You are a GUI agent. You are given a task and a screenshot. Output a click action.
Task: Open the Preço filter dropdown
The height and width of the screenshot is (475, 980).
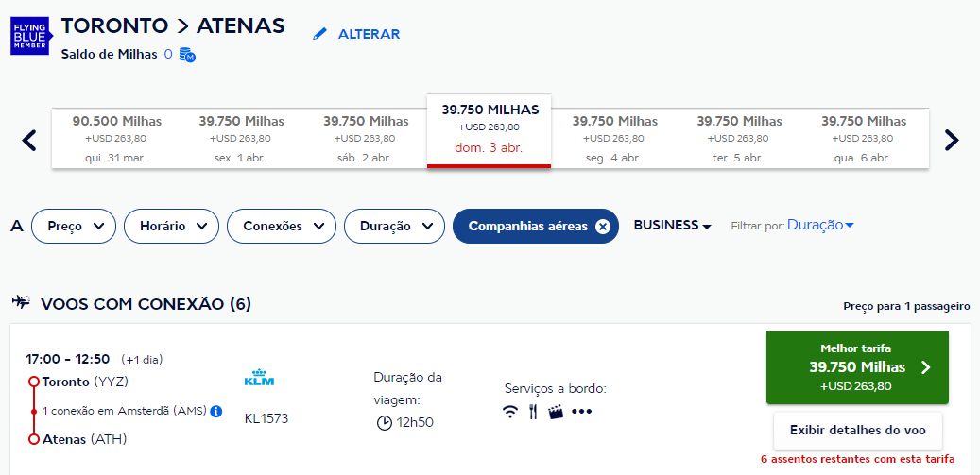(x=74, y=226)
